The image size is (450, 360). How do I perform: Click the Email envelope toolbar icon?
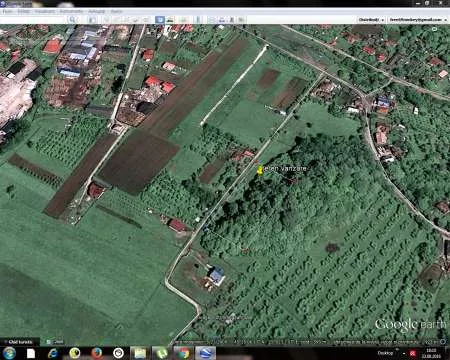[x=211, y=20]
